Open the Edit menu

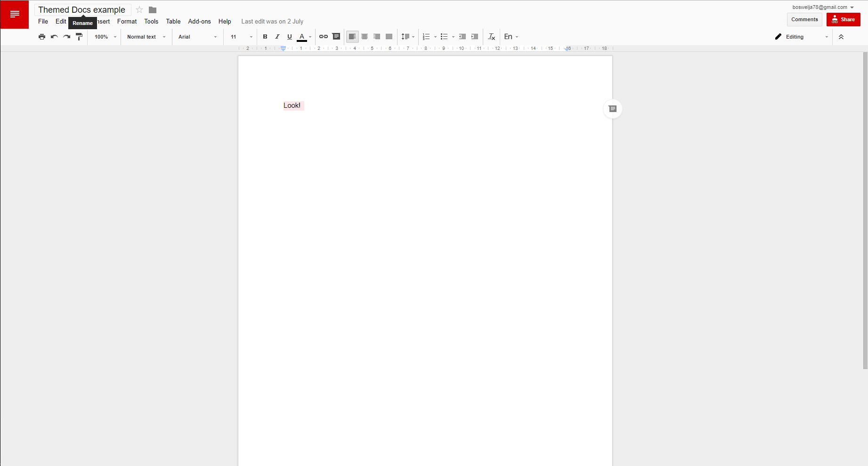(x=61, y=21)
